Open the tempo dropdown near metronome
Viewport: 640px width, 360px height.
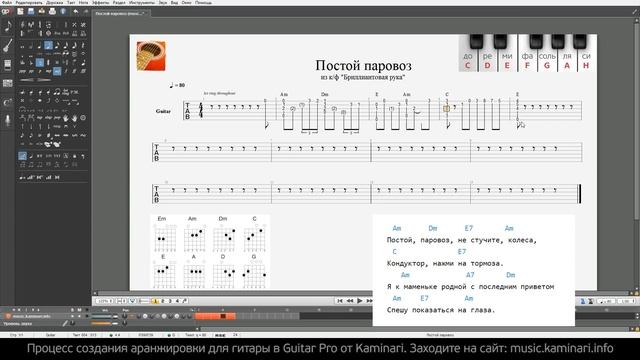(x=607, y=301)
